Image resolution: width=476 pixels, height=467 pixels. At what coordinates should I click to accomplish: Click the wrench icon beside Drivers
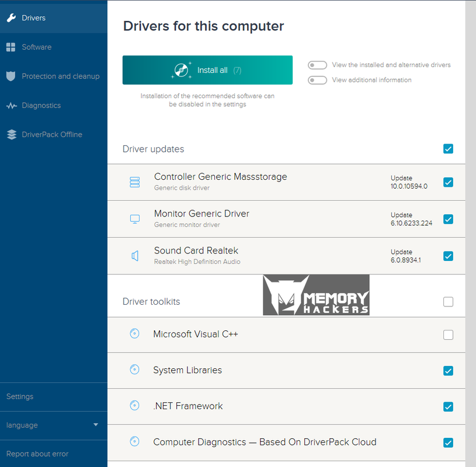point(11,18)
